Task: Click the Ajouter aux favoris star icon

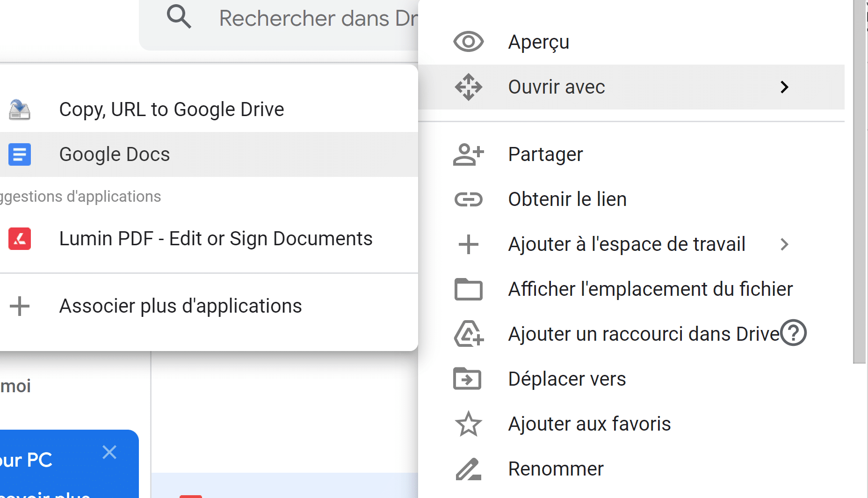Action: click(468, 424)
